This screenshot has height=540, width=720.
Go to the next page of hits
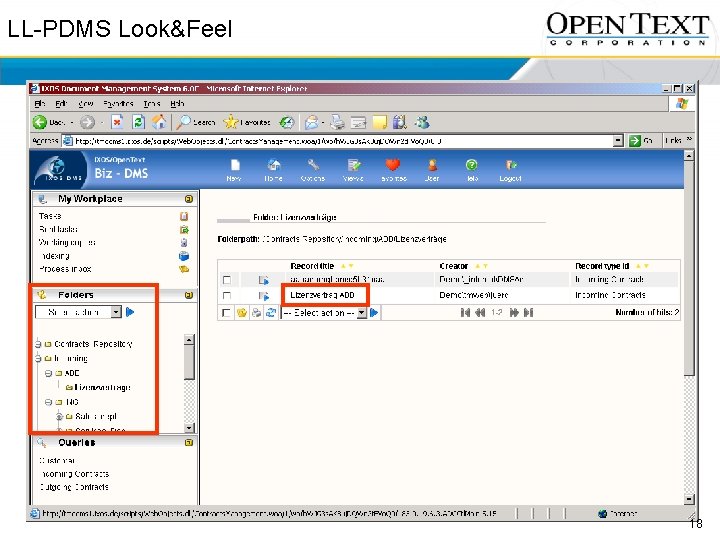514,313
